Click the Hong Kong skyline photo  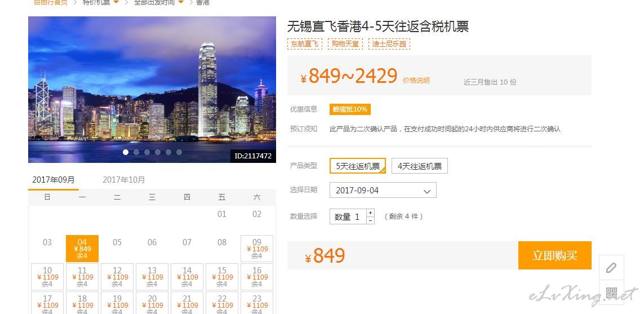point(152,90)
